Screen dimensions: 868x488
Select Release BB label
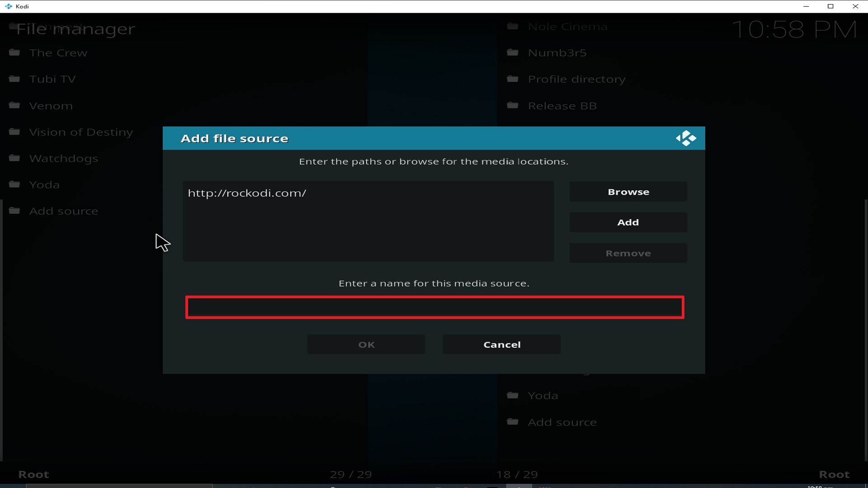point(562,106)
